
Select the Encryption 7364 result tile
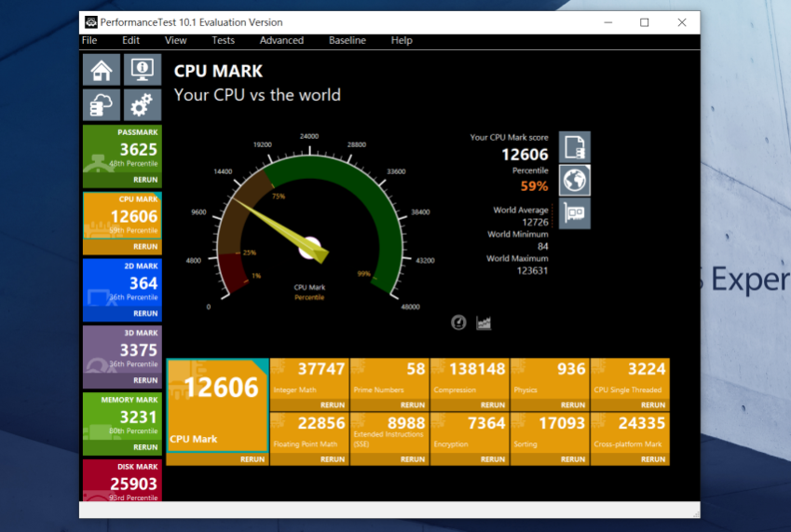pos(470,432)
